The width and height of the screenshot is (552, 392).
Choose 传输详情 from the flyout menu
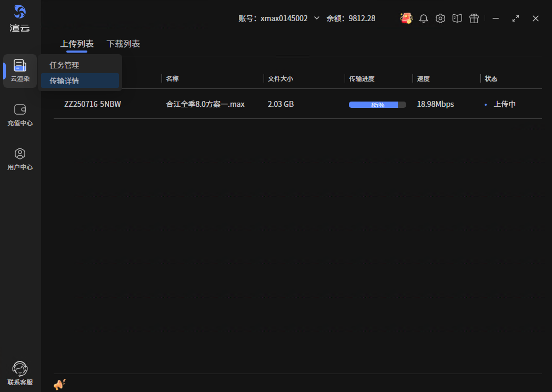64,81
